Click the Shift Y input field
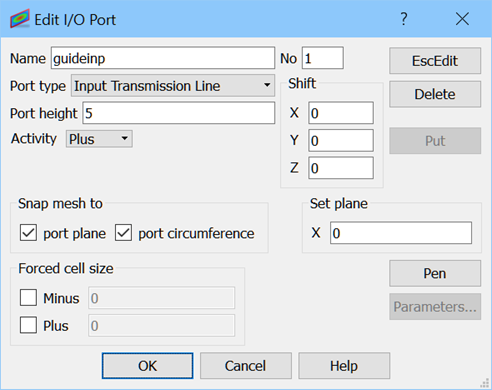The image size is (492, 390). pos(341,140)
